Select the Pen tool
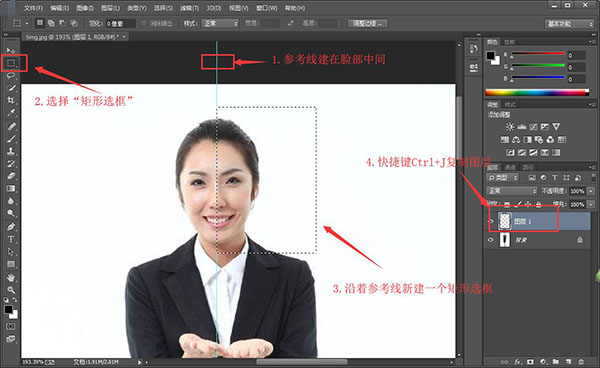 (11, 226)
